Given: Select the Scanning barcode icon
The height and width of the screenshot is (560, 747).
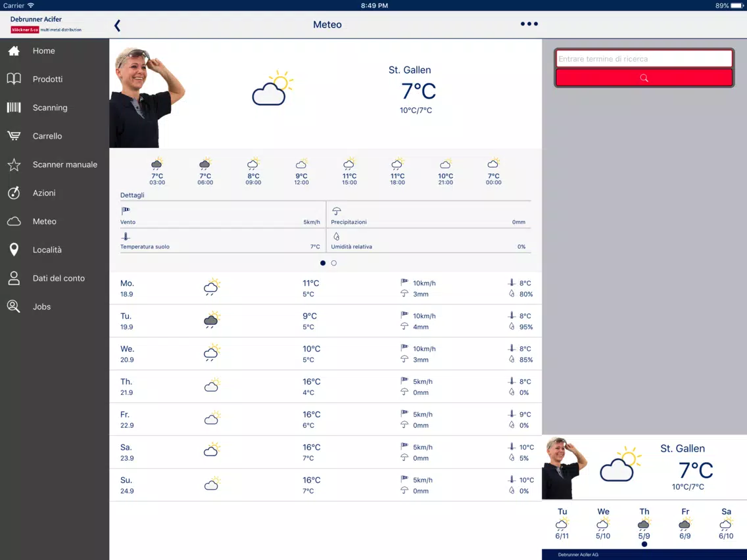Looking at the screenshot, I should pos(14,108).
